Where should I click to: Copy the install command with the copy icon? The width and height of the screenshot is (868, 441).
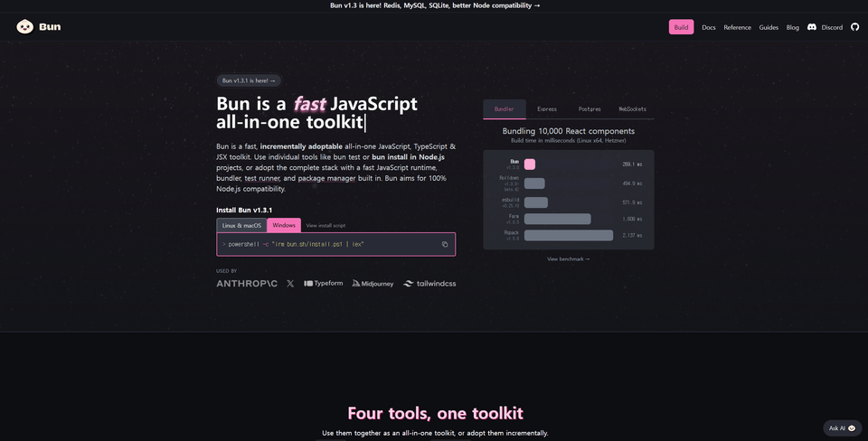pyautogui.click(x=445, y=244)
